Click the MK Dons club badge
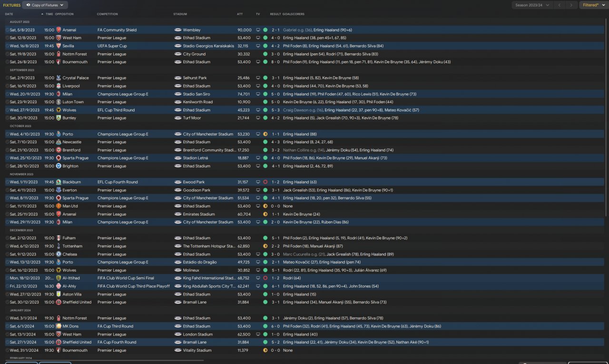Image resolution: width=609 pixels, height=364 pixels. (58, 326)
